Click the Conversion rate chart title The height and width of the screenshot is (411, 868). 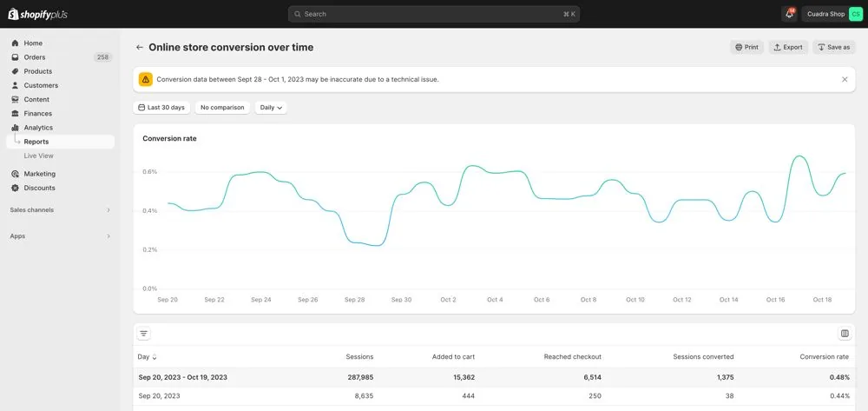[x=169, y=138]
